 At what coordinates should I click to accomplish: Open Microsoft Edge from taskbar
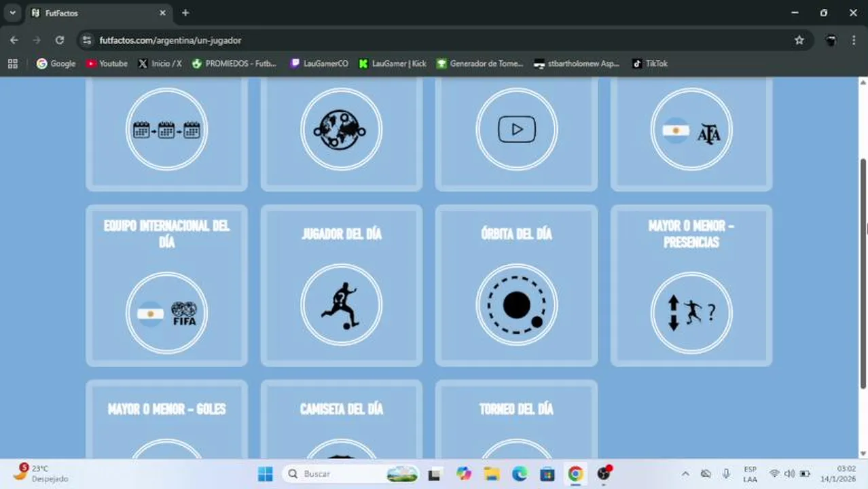point(519,473)
